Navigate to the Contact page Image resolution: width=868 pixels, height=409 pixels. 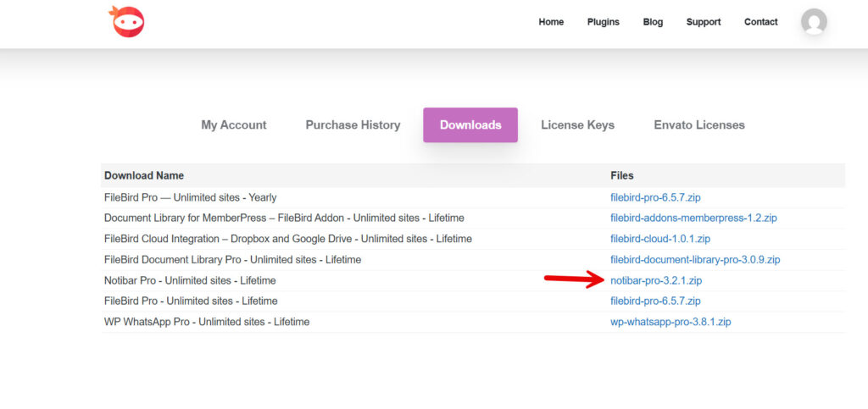click(760, 22)
